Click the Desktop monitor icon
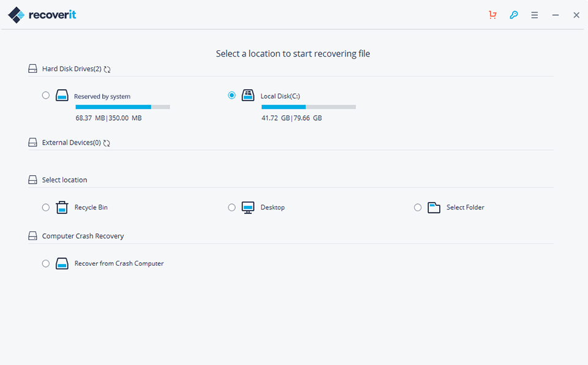 [x=247, y=207]
